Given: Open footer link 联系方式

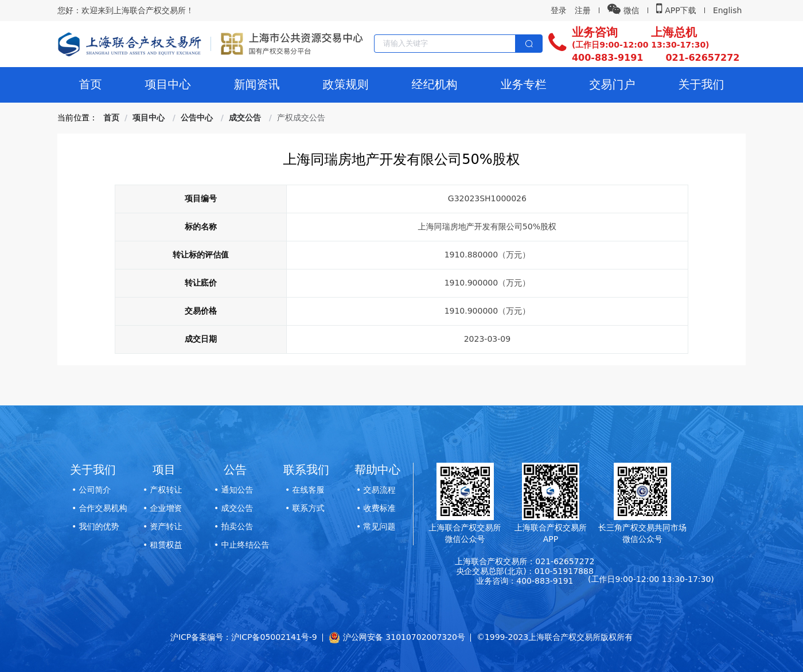Looking at the screenshot, I should 308,508.
